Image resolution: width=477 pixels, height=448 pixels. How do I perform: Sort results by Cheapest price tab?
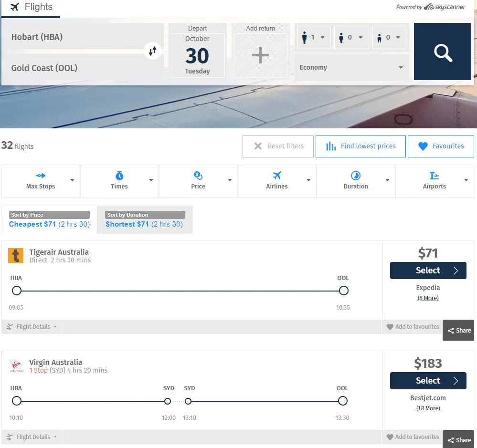pos(49,220)
